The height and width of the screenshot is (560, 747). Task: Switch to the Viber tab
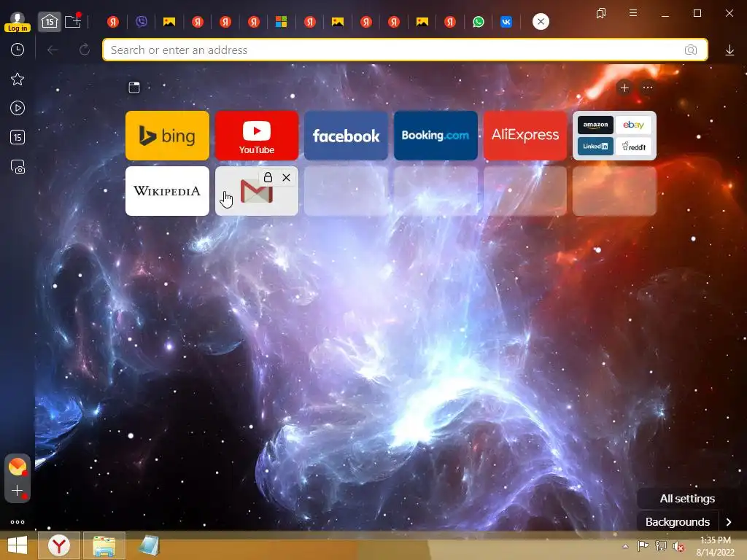(142, 21)
